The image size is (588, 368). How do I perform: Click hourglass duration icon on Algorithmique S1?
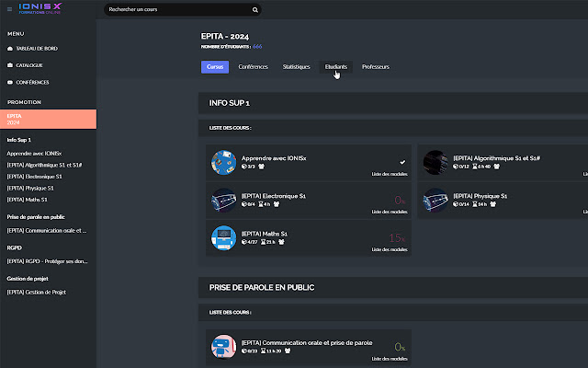point(475,167)
